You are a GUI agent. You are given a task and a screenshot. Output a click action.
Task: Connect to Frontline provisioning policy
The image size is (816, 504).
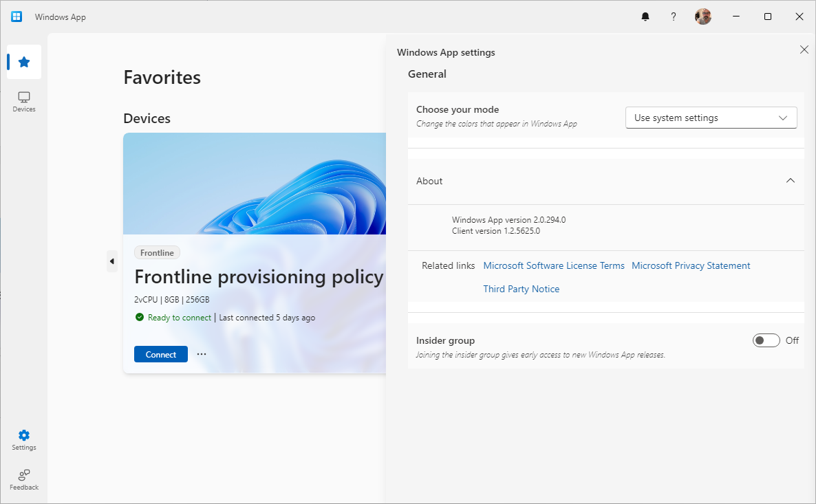point(161,354)
